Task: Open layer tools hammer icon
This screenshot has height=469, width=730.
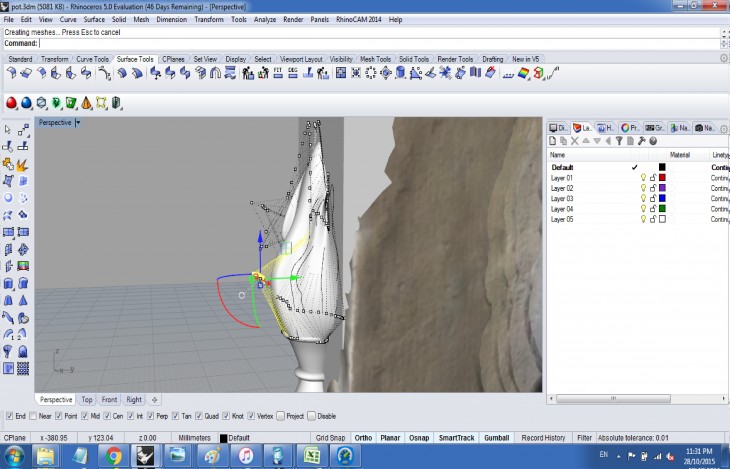Action: (641, 141)
